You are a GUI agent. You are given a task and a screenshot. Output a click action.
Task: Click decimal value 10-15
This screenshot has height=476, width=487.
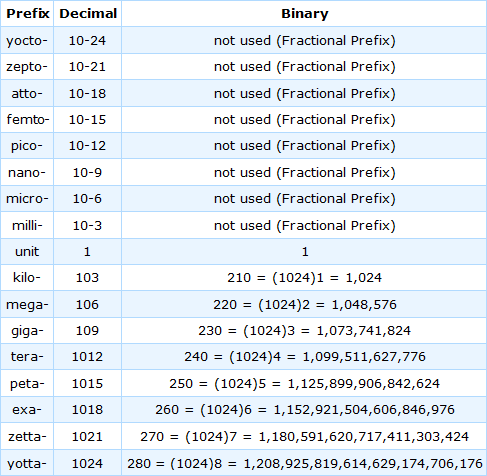[x=88, y=120]
